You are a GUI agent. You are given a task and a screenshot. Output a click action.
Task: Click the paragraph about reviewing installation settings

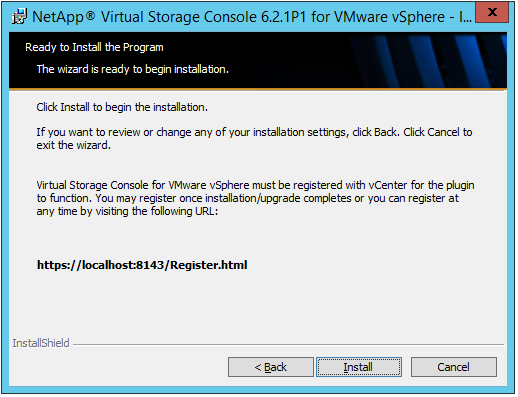point(254,139)
